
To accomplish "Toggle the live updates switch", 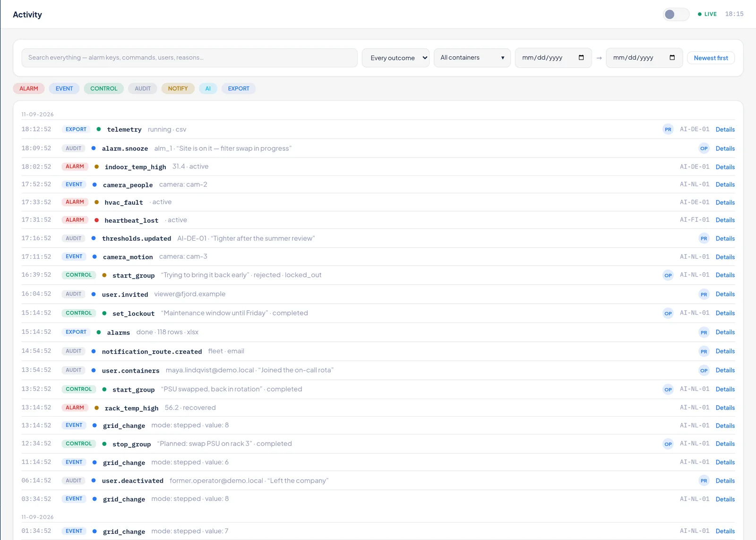I will pyautogui.click(x=676, y=14).
